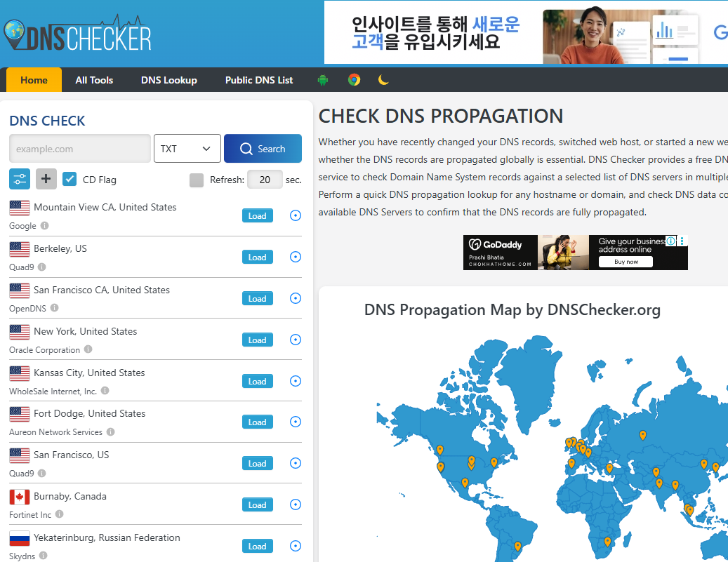Click Buy now in the GoDaddy ad
The image size is (728, 562).
626,262
